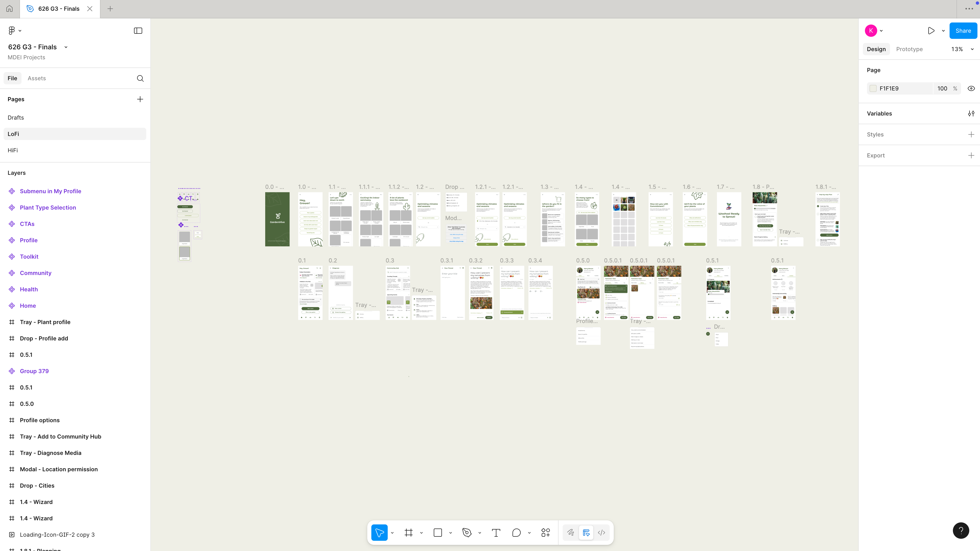Open the Variables settings icon
The image size is (980, 551).
pyautogui.click(x=971, y=113)
